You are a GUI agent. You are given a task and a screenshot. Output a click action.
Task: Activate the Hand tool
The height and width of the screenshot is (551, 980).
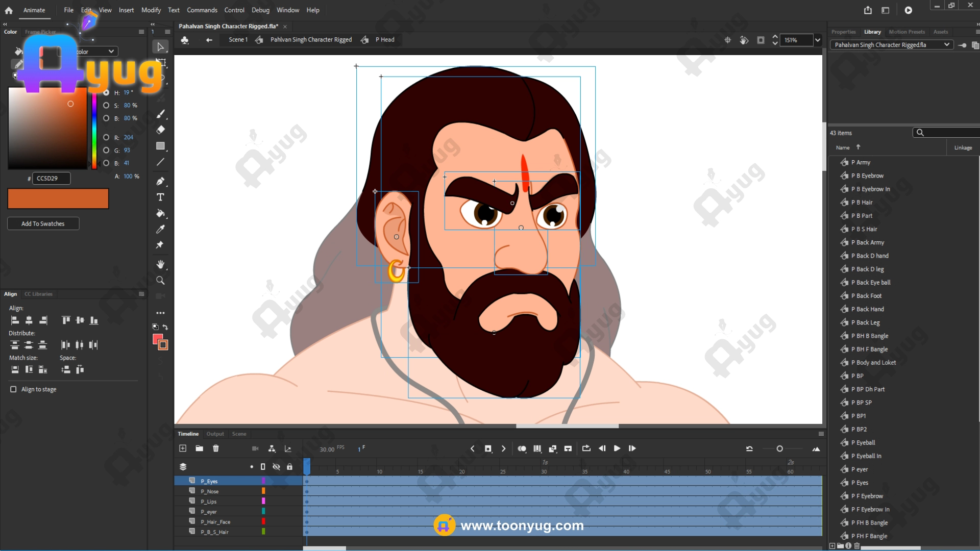tap(161, 264)
